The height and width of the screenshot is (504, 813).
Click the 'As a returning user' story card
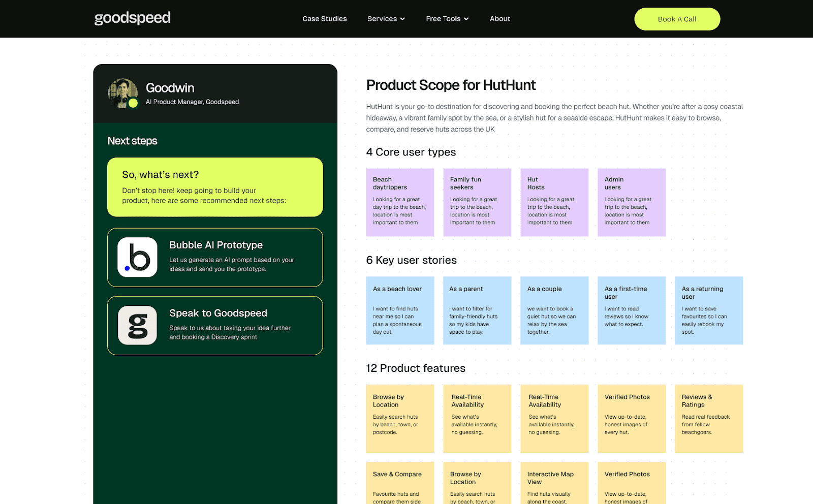[709, 310]
